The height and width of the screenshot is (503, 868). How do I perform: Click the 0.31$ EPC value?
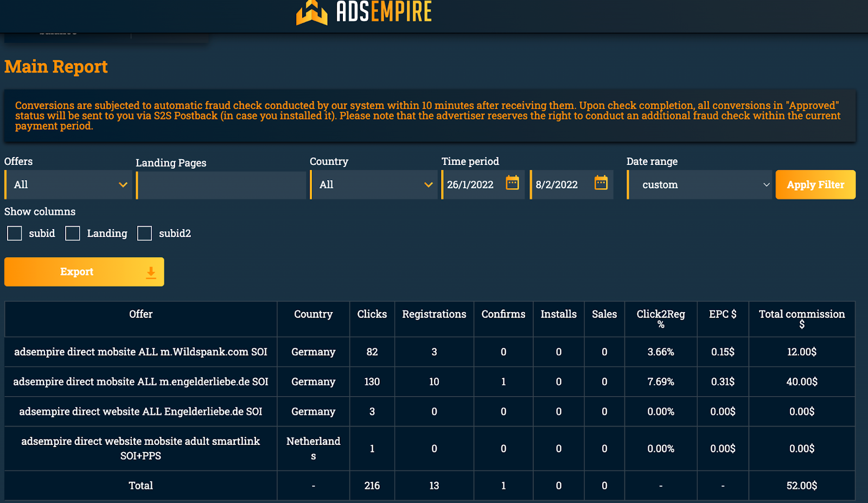(x=723, y=381)
